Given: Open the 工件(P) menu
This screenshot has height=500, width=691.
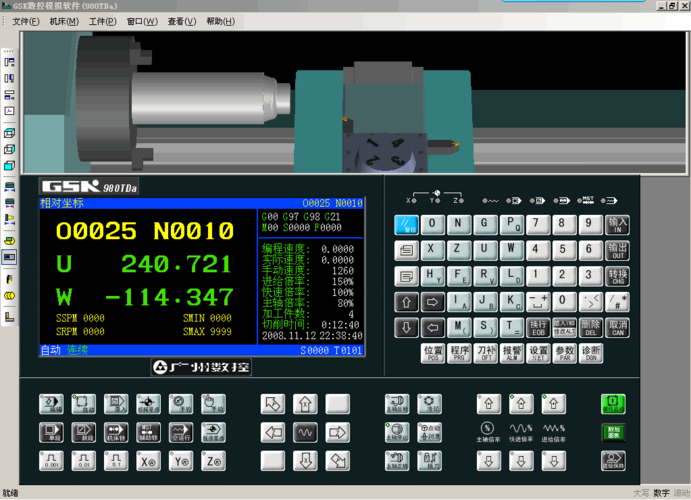Looking at the screenshot, I should [103, 21].
